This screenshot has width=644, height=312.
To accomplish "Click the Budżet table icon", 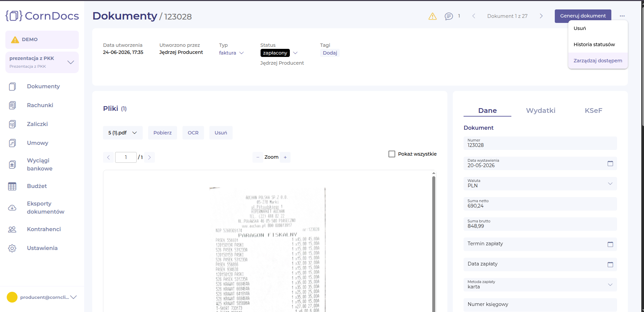I will tap(12, 186).
